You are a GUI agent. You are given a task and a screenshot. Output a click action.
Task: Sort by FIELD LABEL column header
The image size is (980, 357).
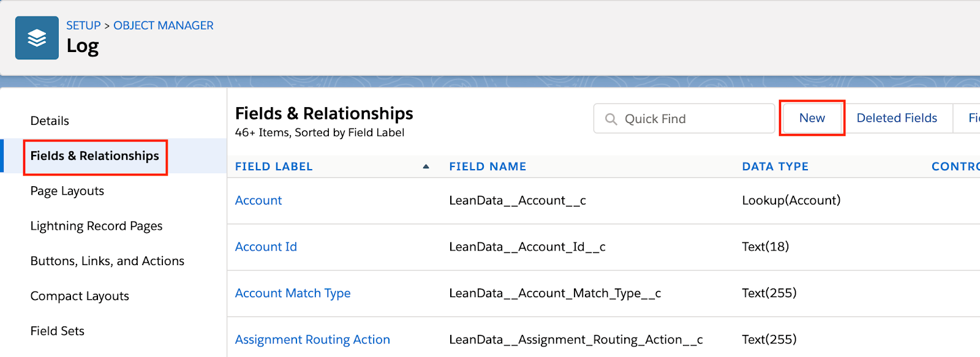274,167
